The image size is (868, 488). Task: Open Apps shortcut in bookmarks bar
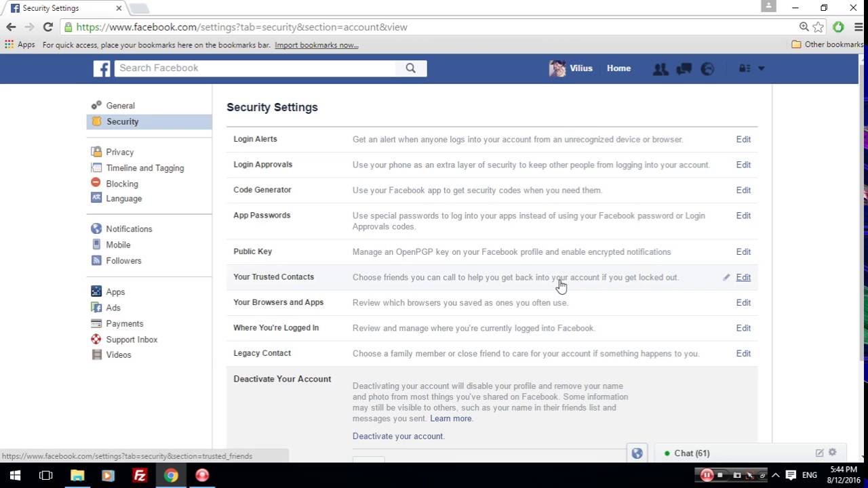pyautogui.click(x=20, y=45)
